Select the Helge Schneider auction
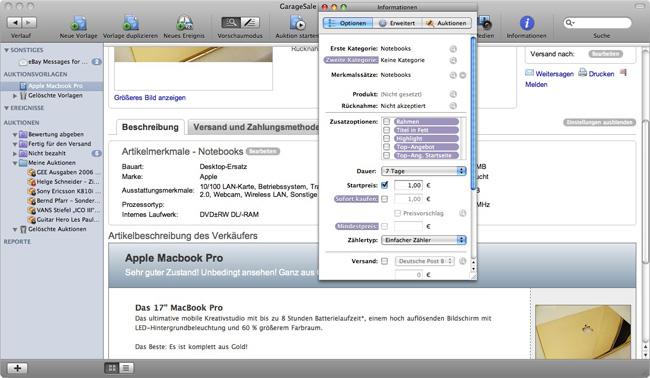 [64, 182]
